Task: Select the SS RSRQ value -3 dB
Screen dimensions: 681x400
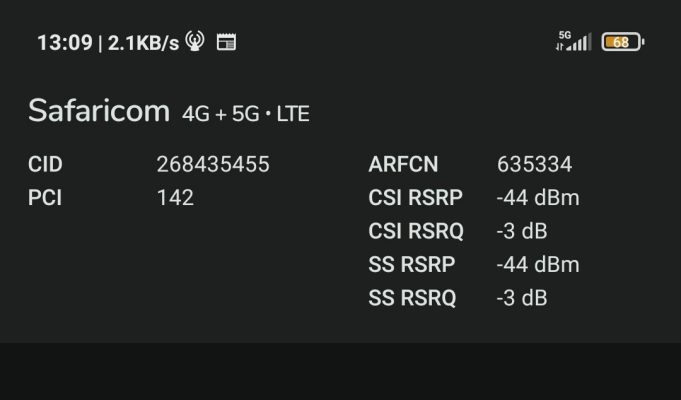Action: pyautogui.click(x=522, y=298)
